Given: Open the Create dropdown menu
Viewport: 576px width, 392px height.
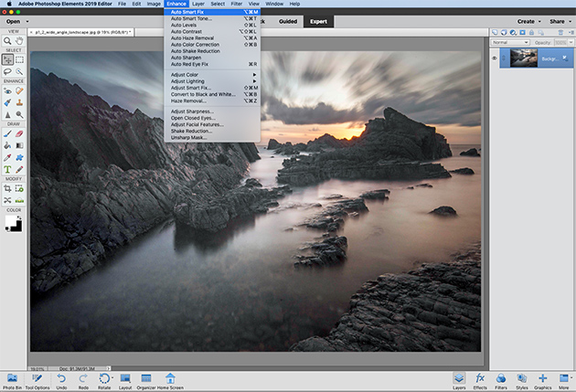Looking at the screenshot, I should coord(529,22).
